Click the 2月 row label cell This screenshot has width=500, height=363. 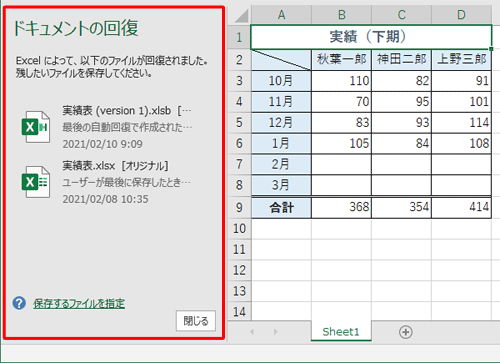(281, 164)
